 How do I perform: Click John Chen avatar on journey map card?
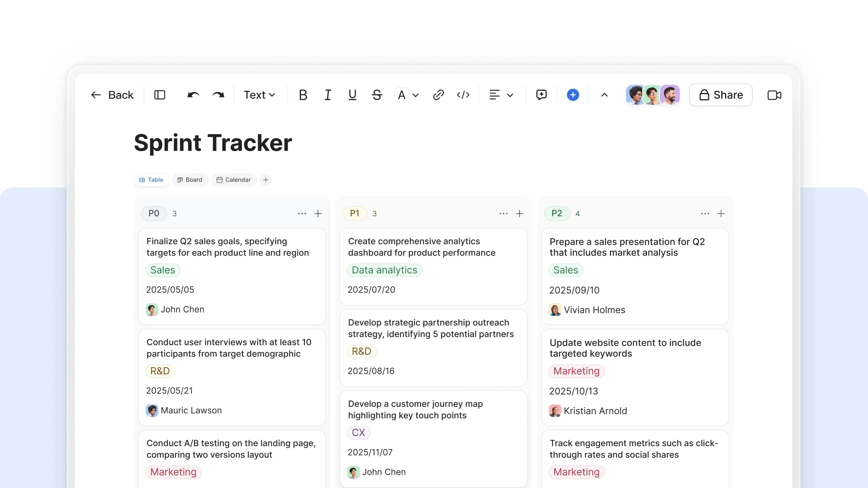coord(354,472)
